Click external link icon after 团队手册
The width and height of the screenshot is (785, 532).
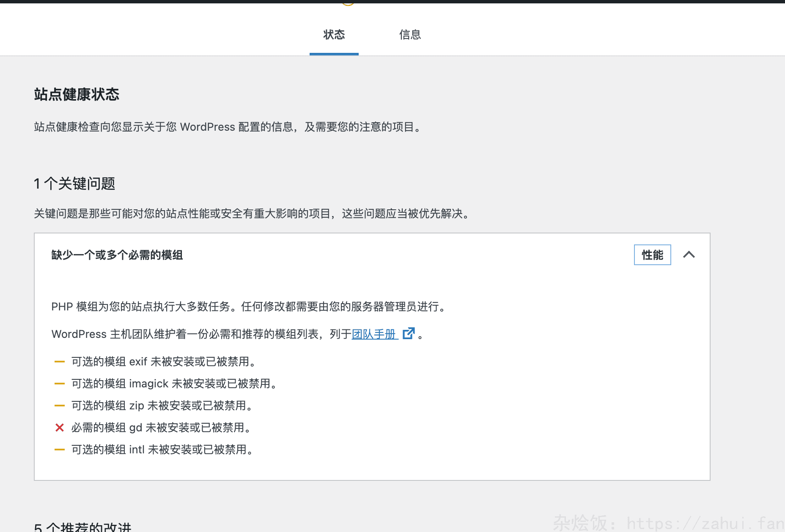409,334
